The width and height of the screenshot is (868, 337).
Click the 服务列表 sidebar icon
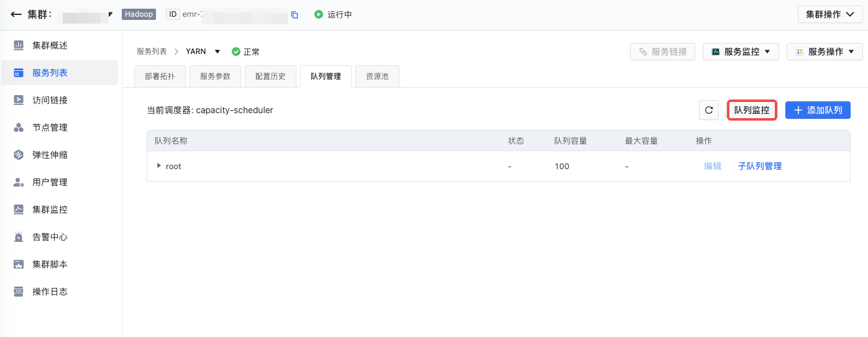tap(19, 73)
